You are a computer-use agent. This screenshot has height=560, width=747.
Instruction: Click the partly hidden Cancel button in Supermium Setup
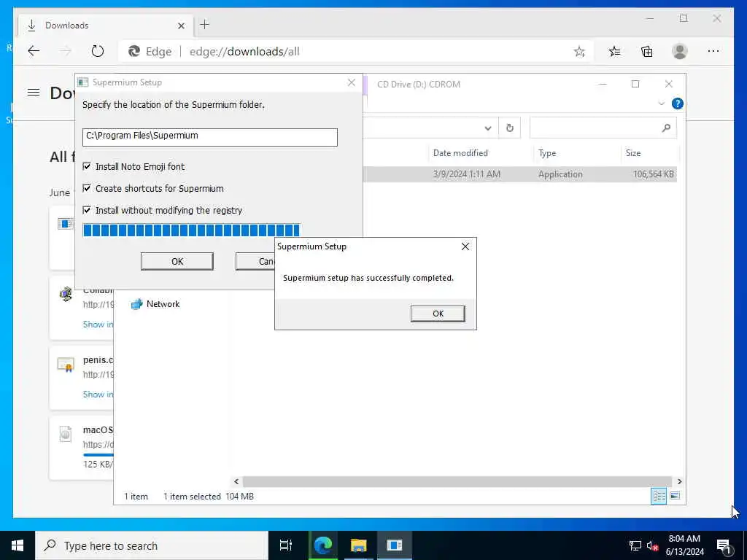255,262
